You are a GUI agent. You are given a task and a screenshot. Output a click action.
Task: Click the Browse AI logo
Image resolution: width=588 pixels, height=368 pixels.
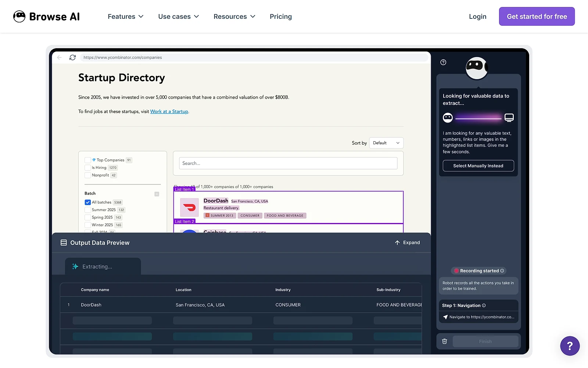tap(46, 17)
